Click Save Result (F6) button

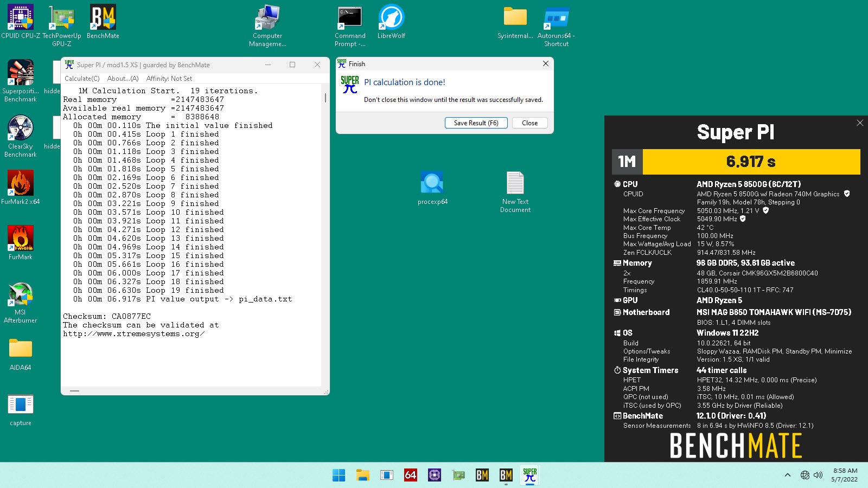point(476,123)
